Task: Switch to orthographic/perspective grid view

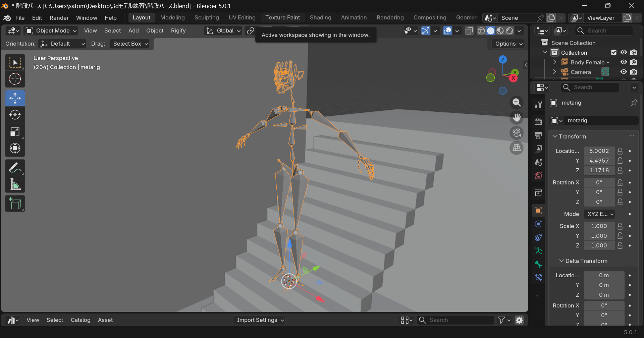Action: (x=517, y=148)
